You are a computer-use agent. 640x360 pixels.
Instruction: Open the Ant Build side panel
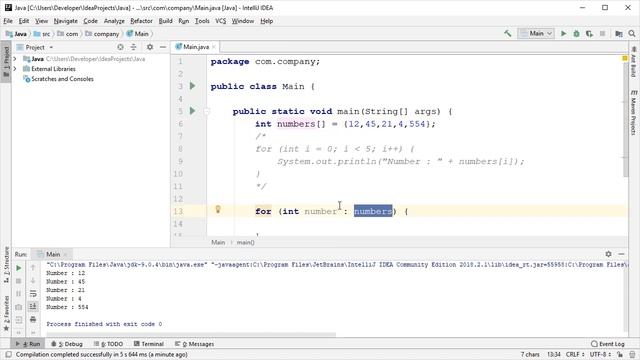pos(633,61)
